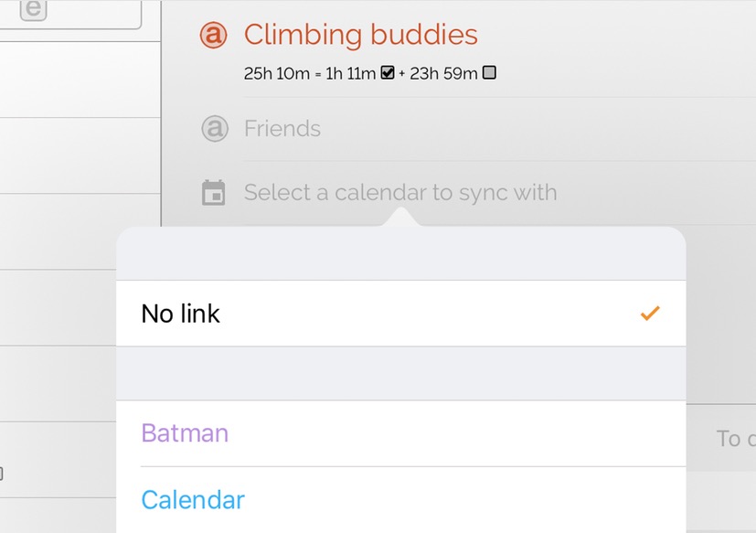This screenshot has height=533, width=756.
Task: Toggle the empty box after 23h 59m
Action: click(489, 73)
